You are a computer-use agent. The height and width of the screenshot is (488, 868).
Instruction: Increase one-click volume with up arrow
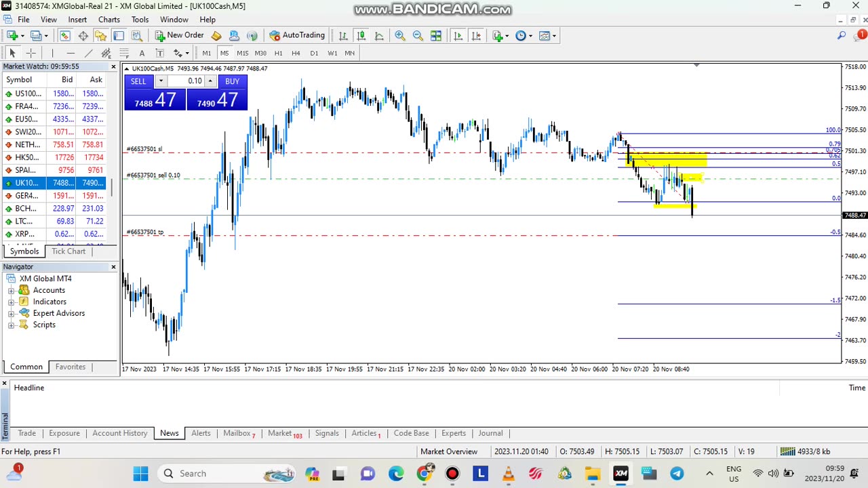click(x=210, y=81)
